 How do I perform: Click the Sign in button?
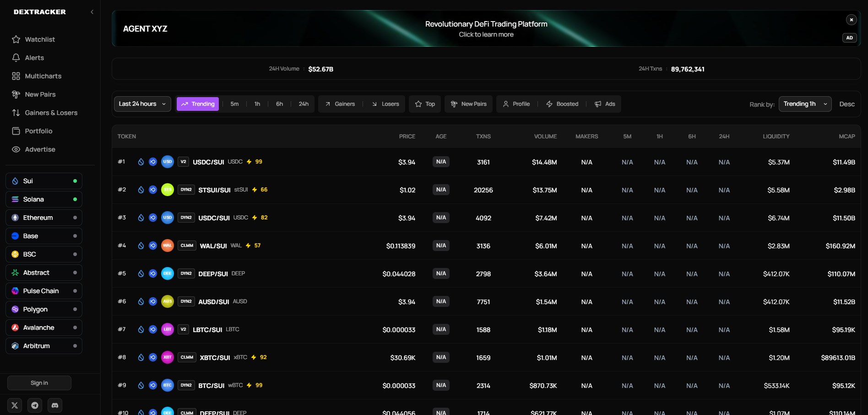(x=39, y=383)
